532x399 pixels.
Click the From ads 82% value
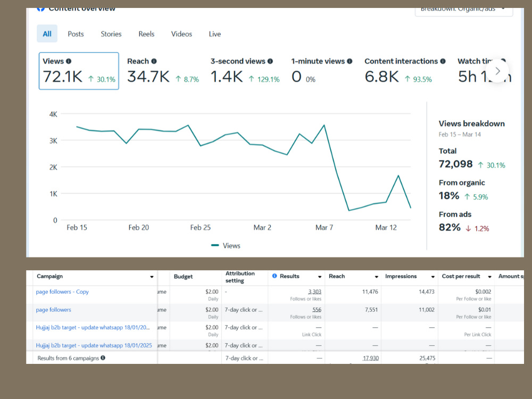(450, 227)
